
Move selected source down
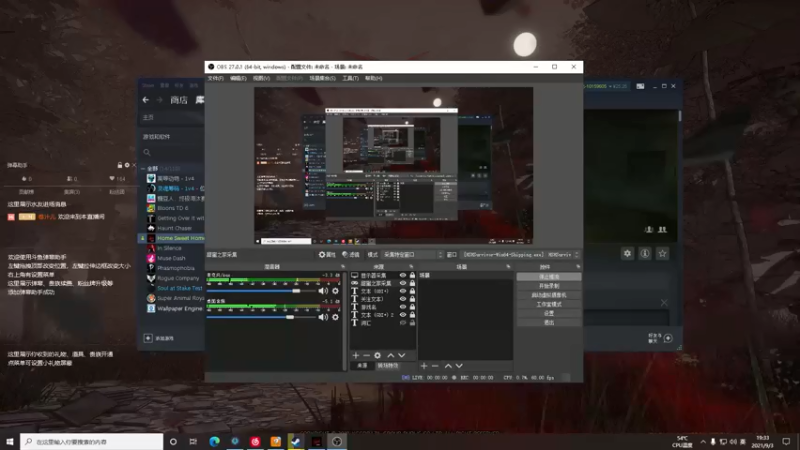(402, 355)
